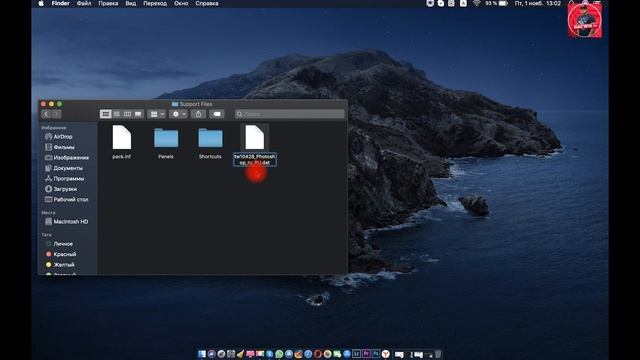This screenshot has height=360, width=640.
Task: Switch to list view in the Finder toolbar
Action: [x=117, y=114]
